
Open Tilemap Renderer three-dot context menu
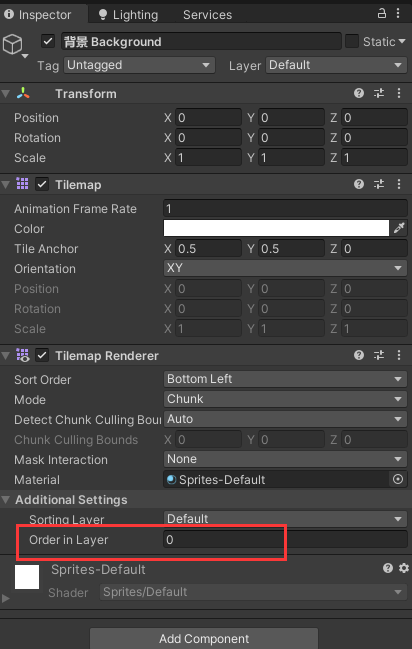point(399,355)
